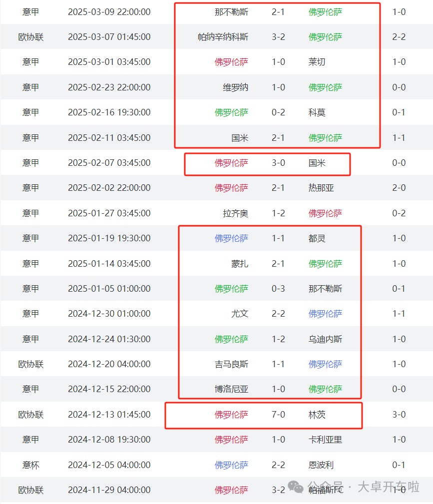This screenshot has width=433, height=504.
Task: Click date 2024-12-20 04:00:00
Action: pos(109,364)
